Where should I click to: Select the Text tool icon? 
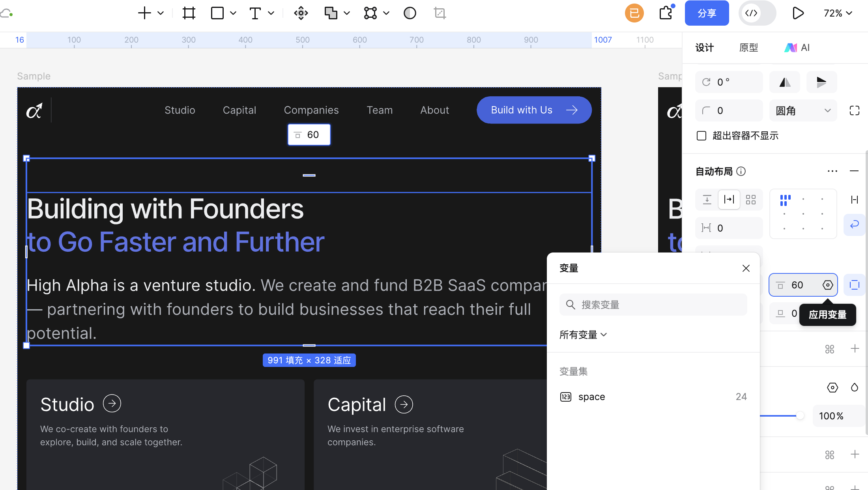click(255, 13)
